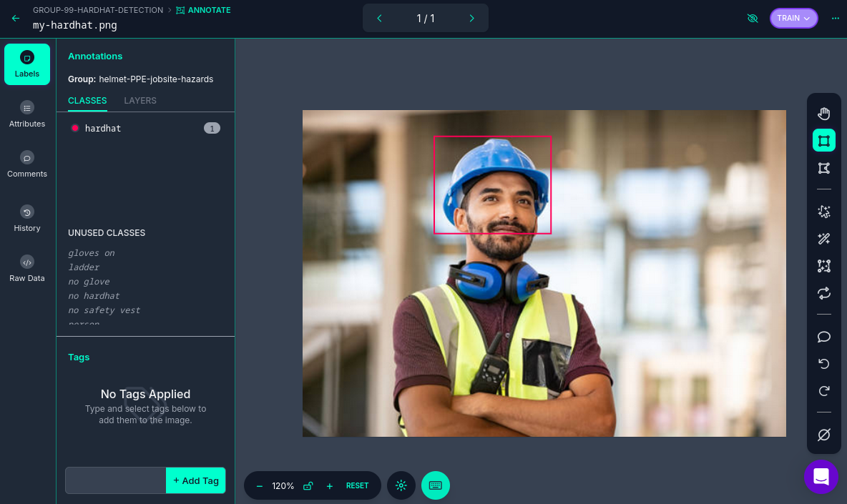Redo the last annotation action
Viewport: 847px width, 504px height.
[x=824, y=390]
